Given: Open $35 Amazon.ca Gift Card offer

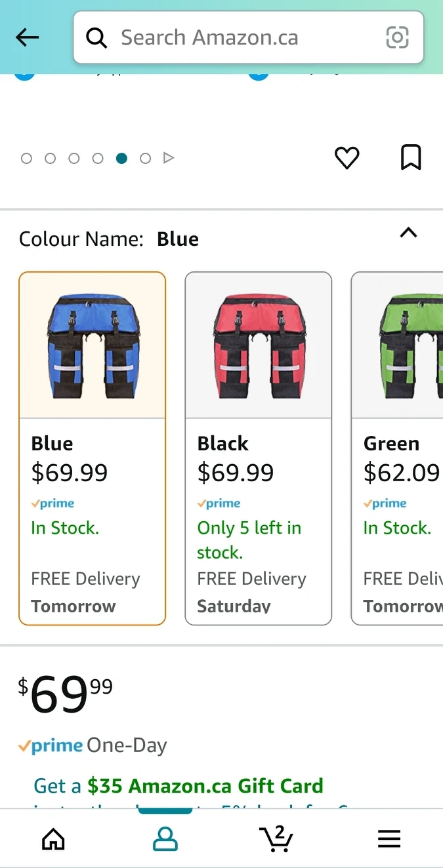Looking at the screenshot, I should point(205,785).
